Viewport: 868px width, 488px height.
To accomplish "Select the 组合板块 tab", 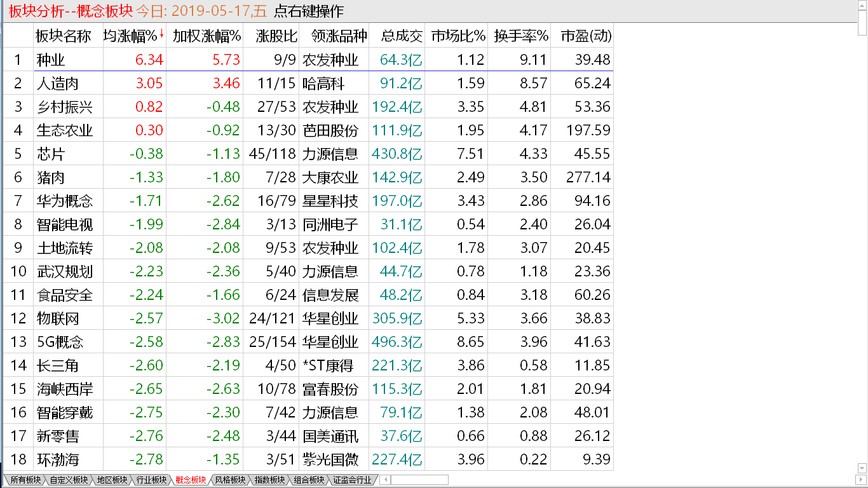I will (308, 480).
